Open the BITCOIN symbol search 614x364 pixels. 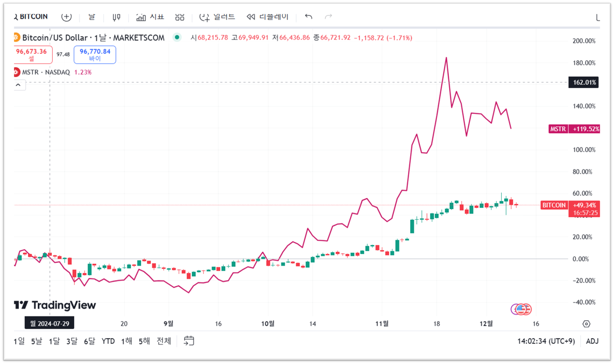coord(30,17)
